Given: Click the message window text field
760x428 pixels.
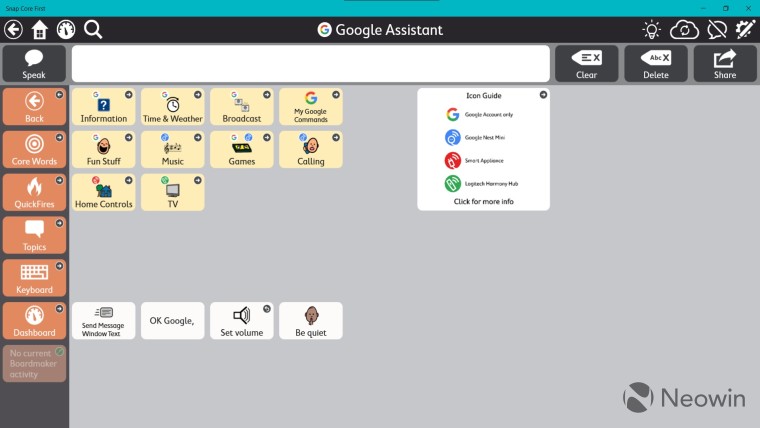Looking at the screenshot, I should tap(311, 63).
